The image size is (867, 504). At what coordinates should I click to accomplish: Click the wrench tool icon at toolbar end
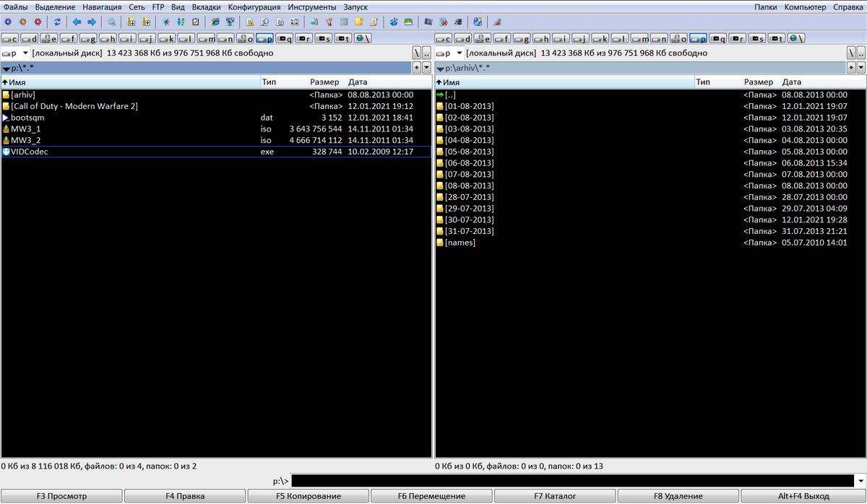click(498, 21)
